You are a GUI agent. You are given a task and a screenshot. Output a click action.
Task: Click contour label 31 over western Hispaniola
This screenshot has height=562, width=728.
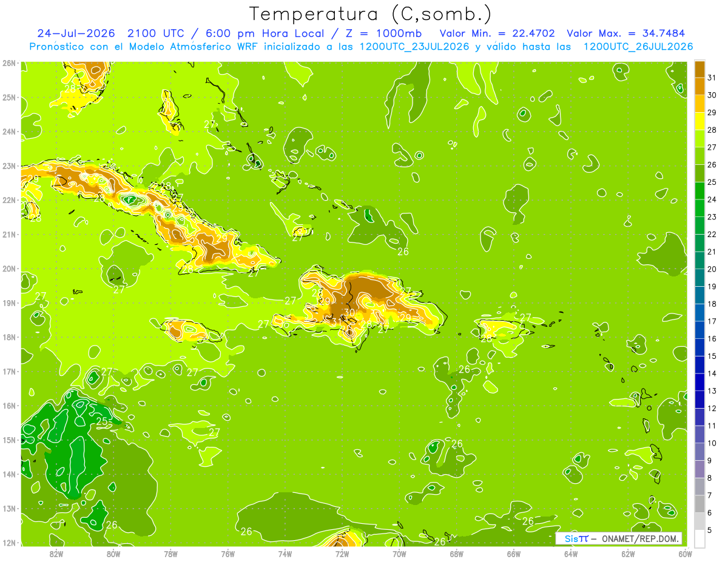[x=337, y=322]
